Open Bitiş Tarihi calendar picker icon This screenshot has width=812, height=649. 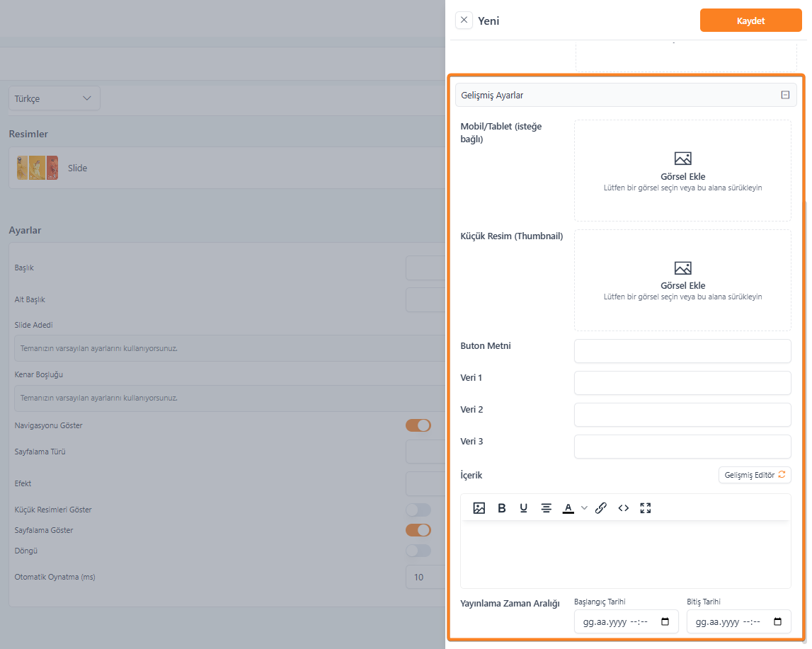point(777,621)
